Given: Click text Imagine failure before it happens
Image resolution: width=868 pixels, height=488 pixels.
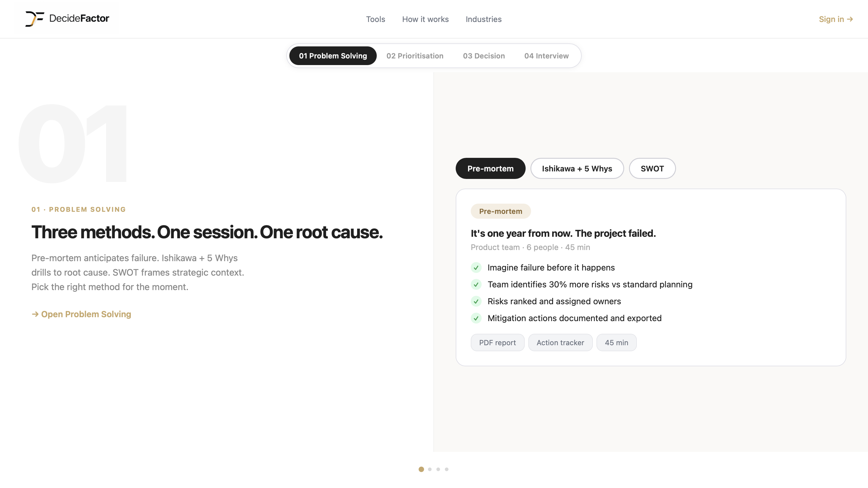Looking at the screenshot, I should coord(551,267).
